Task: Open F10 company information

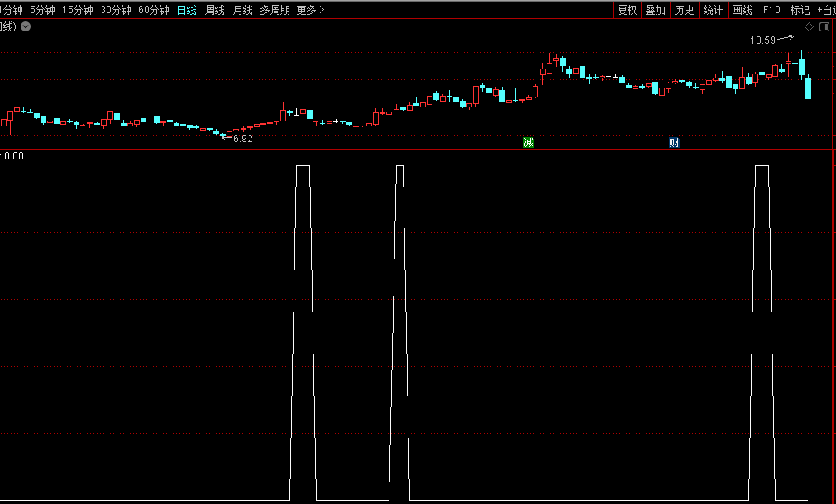Action: coord(772,10)
